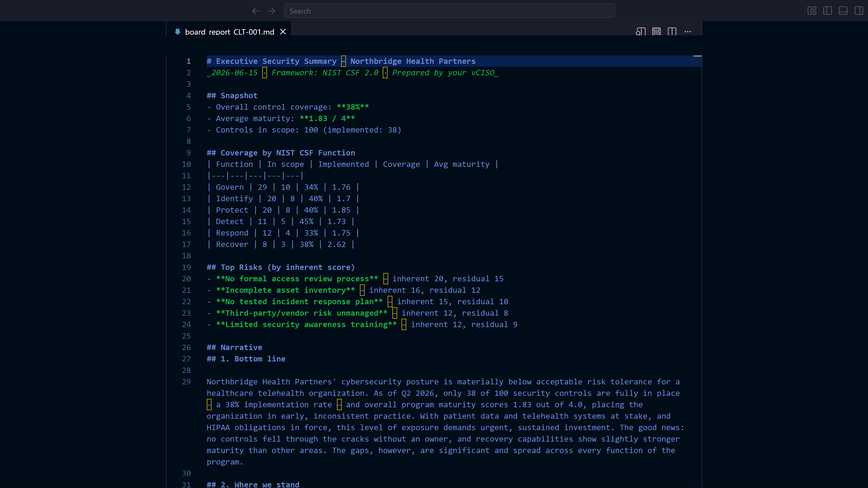Click the 45% coverage value
Image resolution: width=868 pixels, height=488 pixels.
tap(306, 222)
